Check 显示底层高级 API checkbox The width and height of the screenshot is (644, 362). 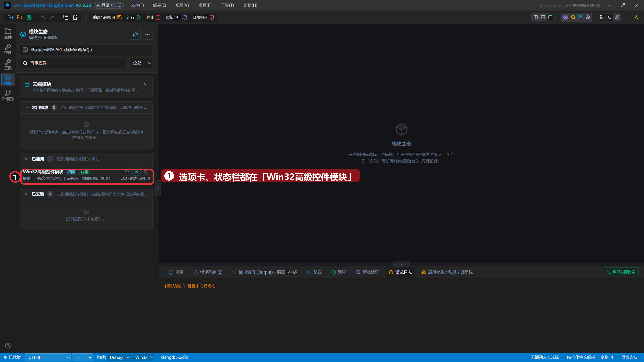(x=25, y=50)
